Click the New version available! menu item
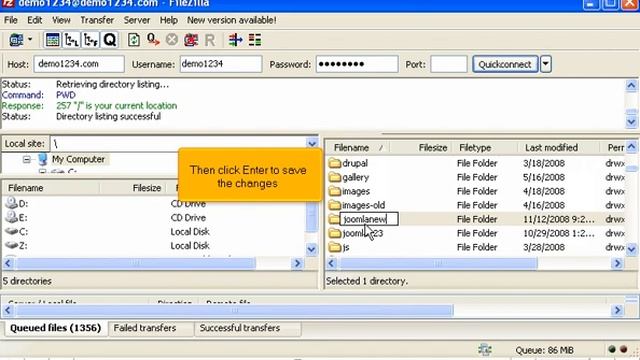 [231, 20]
